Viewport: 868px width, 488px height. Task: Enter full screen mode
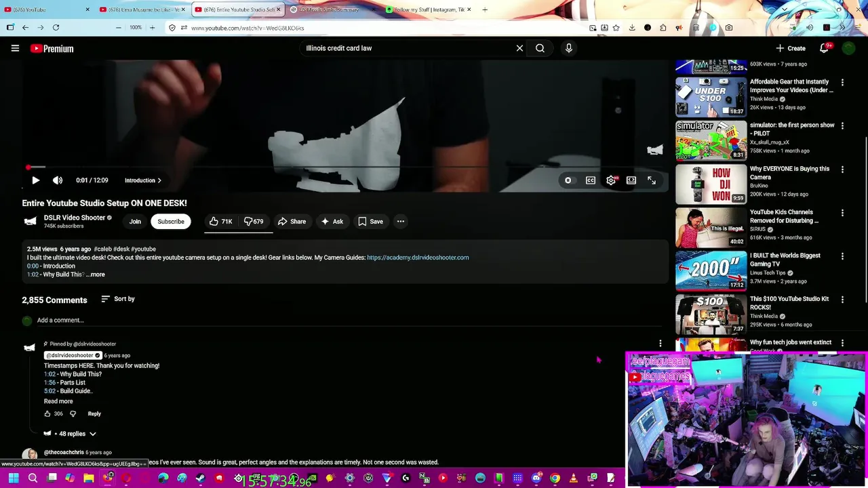click(x=652, y=180)
